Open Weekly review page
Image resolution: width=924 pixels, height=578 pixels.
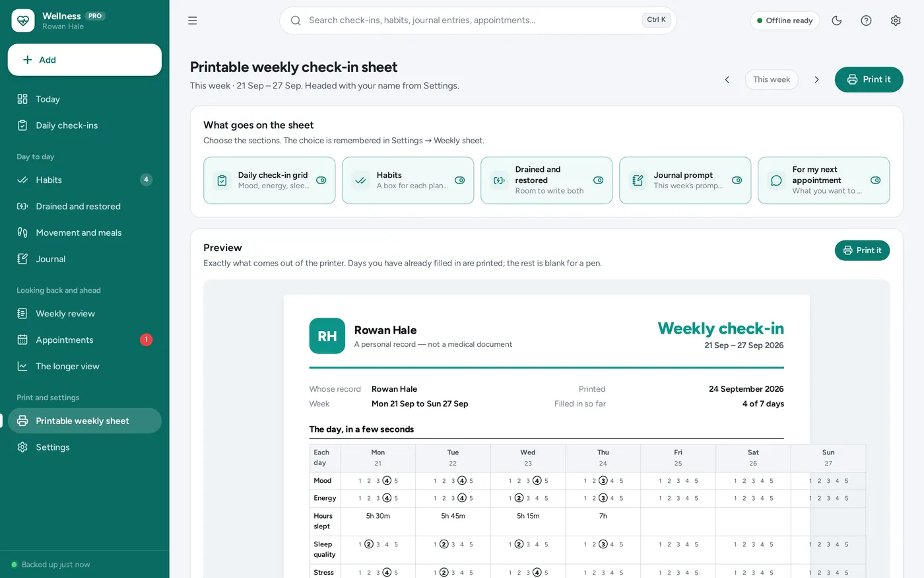[84, 314]
